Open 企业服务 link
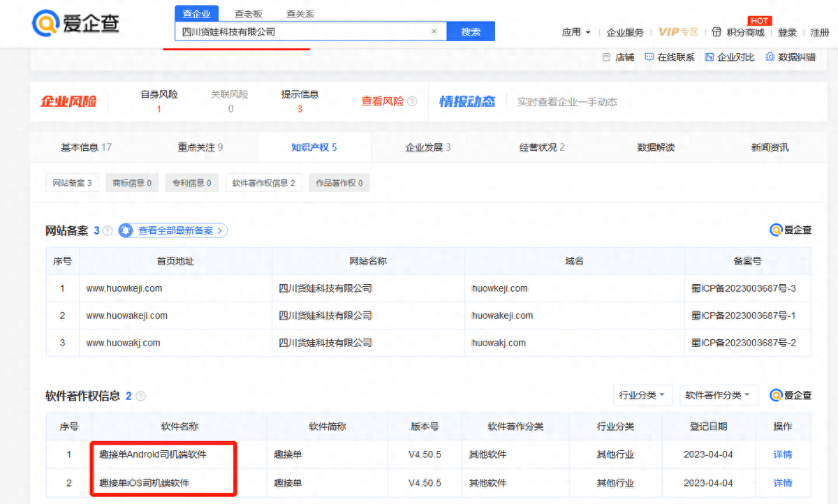838x504 pixels. click(625, 32)
